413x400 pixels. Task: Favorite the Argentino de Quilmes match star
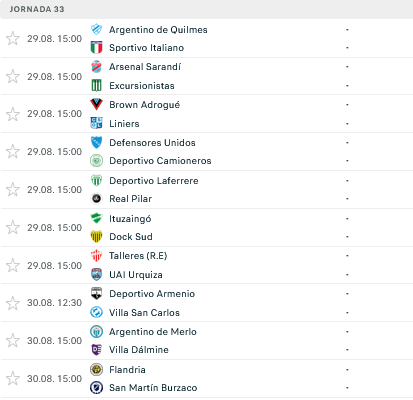[13, 38]
